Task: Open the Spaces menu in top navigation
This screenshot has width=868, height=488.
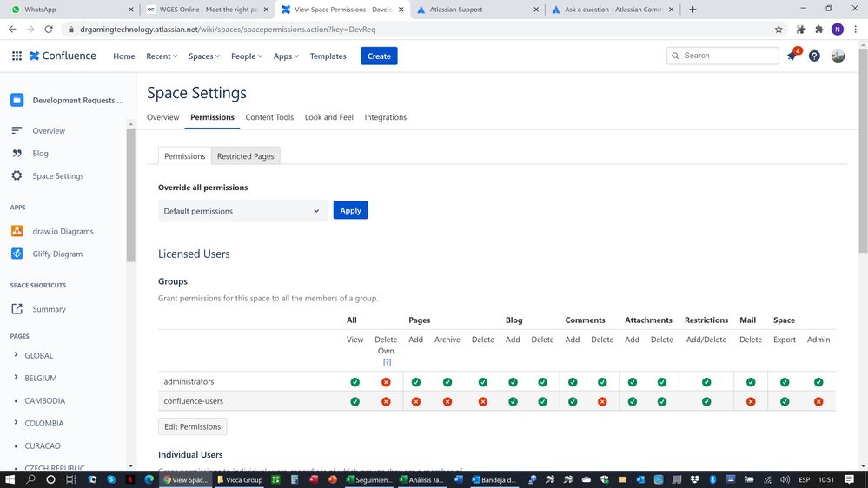Action: pyautogui.click(x=204, y=56)
